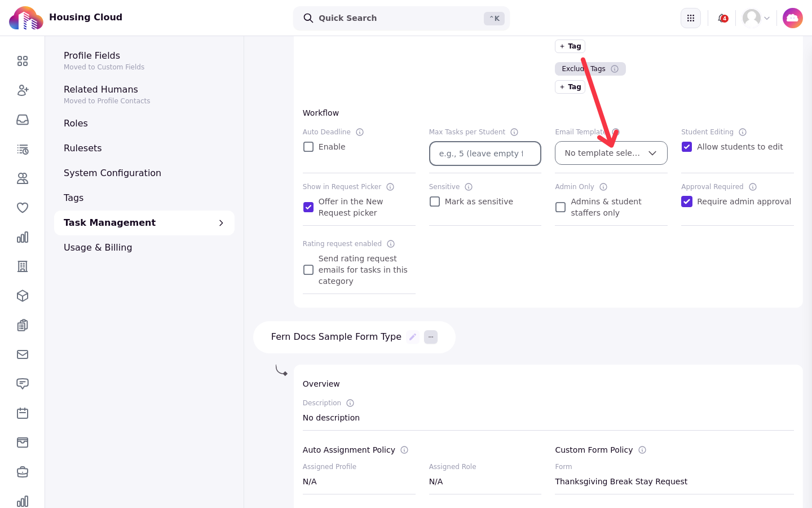Uncheck Offer in the New Request picker
The height and width of the screenshot is (508, 812).
[x=308, y=207]
